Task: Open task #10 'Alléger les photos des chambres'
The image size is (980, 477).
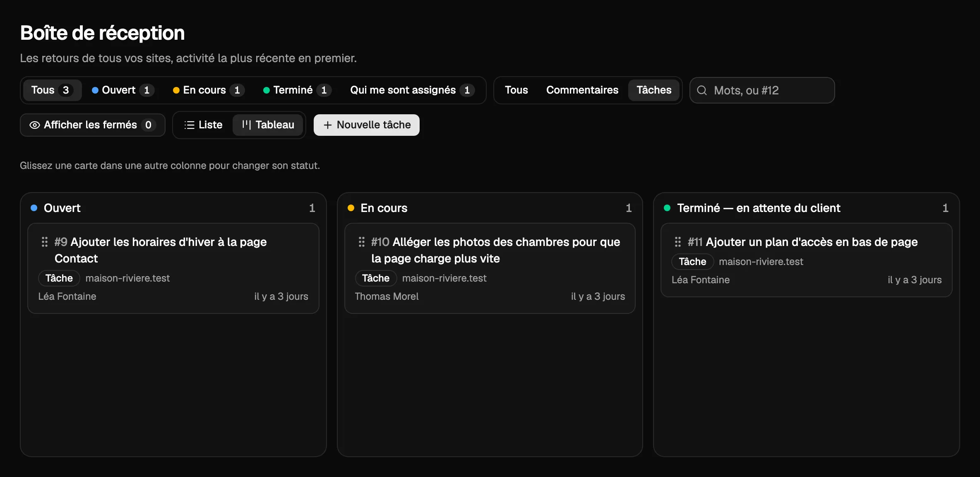Action: click(x=495, y=250)
